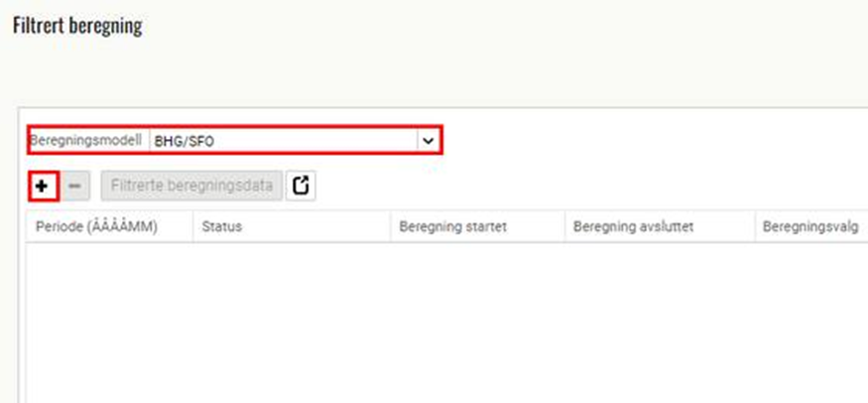This screenshot has height=403, width=868.
Task: Expand the Beregningsmodell dropdown arrow
Action: pos(429,141)
